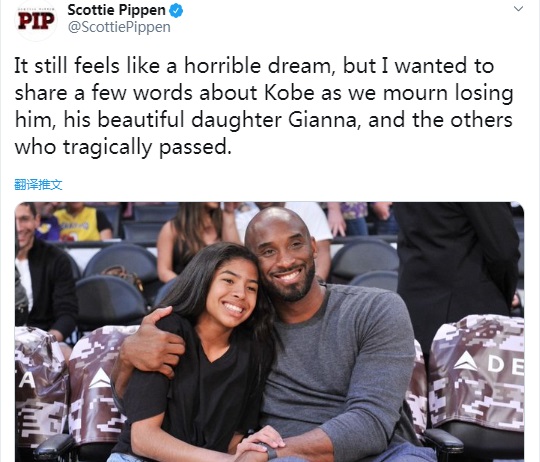Visit the @ScottiePippen handle link
The height and width of the screenshot is (462, 540).
(119, 27)
